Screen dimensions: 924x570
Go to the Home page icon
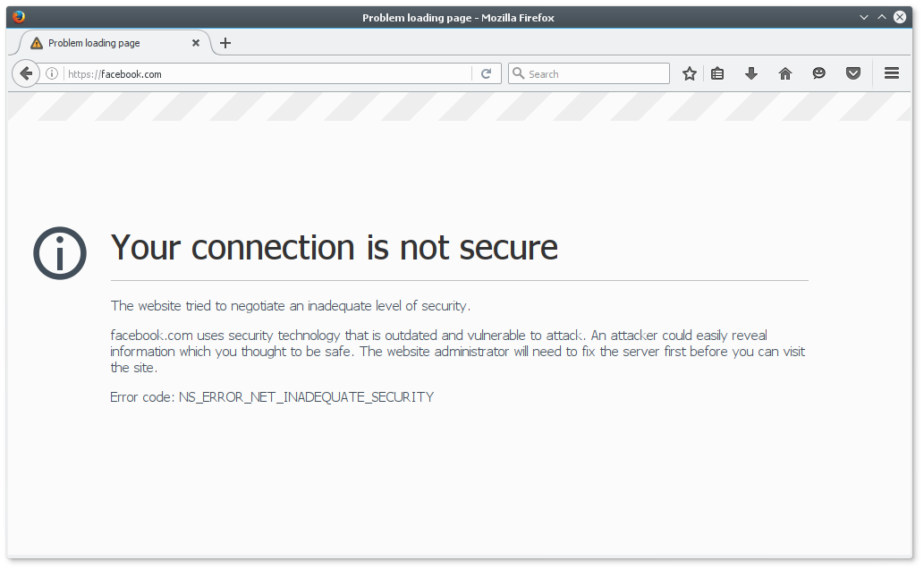point(785,73)
